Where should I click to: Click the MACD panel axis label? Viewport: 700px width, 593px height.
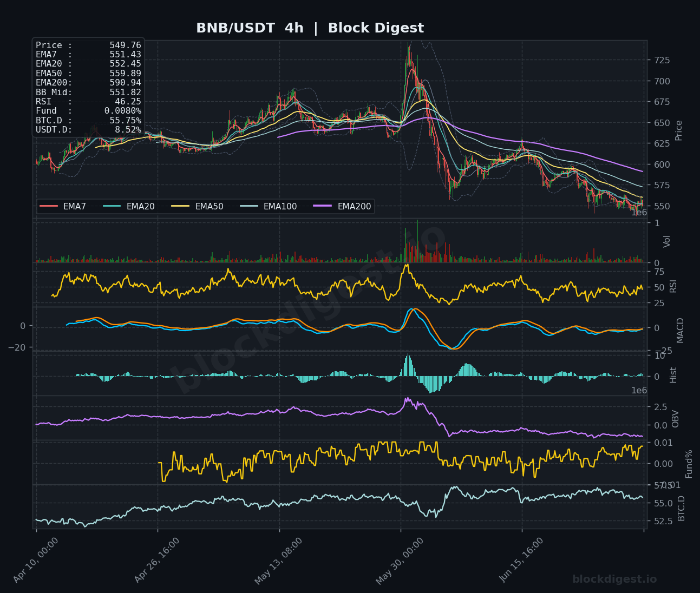(681, 330)
